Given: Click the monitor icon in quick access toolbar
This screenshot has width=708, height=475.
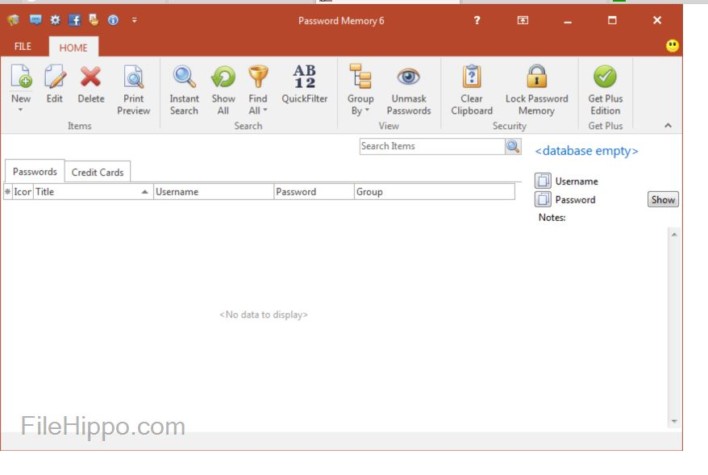Looking at the screenshot, I should pyautogui.click(x=35, y=20).
